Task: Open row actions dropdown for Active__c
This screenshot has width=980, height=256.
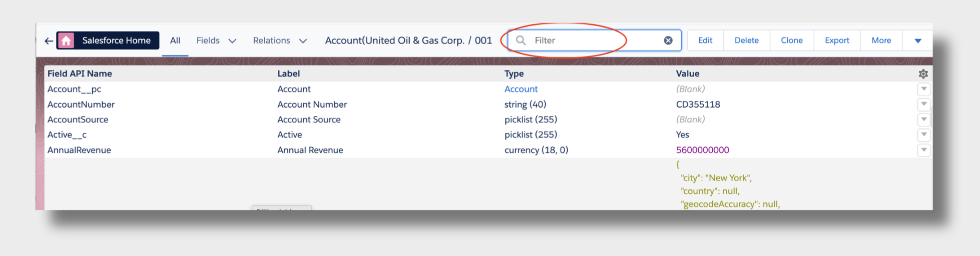Action: pos(924,134)
